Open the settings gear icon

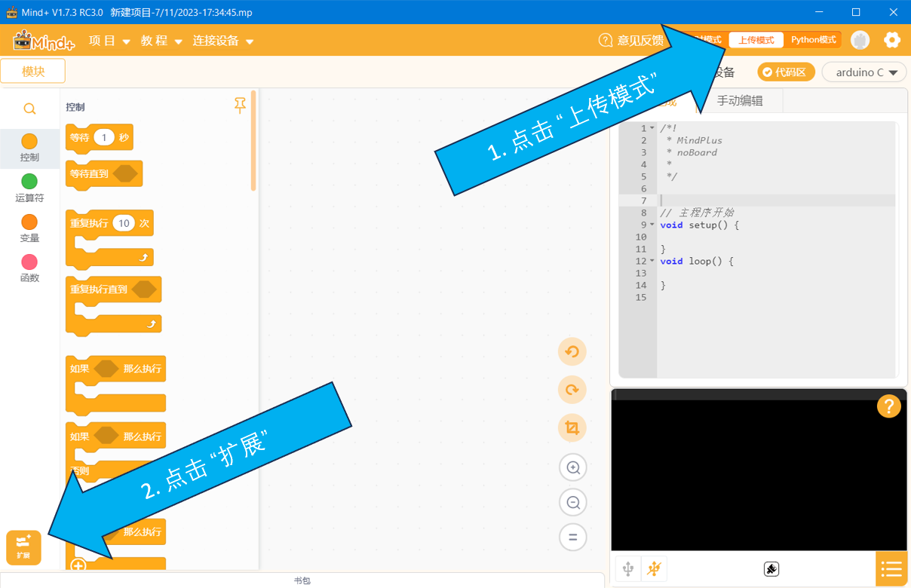[892, 40]
